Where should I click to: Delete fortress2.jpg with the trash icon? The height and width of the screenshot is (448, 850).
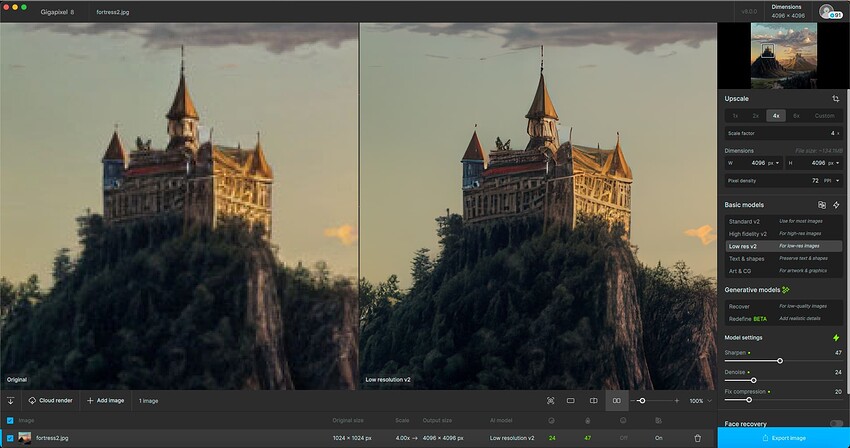click(x=698, y=438)
